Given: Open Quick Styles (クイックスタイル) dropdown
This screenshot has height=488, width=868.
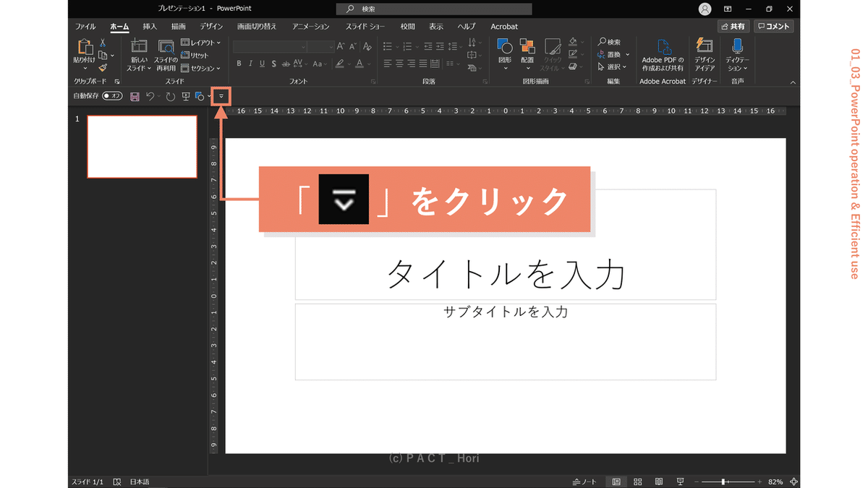Looking at the screenshot, I should click(x=552, y=54).
